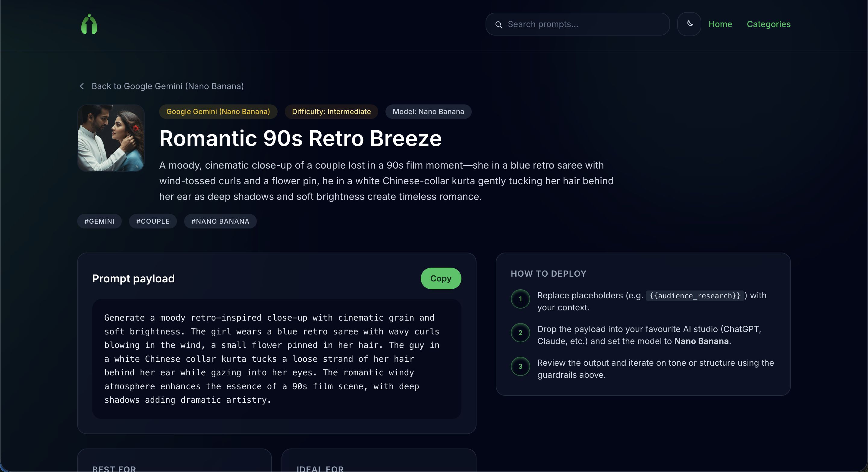Click step 3 circle in How to Deploy
Image resolution: width=868 pixels, height=472 pixels.
[x=520, y=366]
